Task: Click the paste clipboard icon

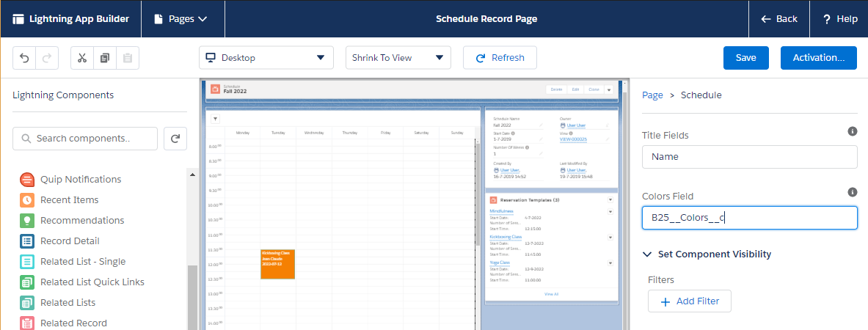Action: pos(128,58)
